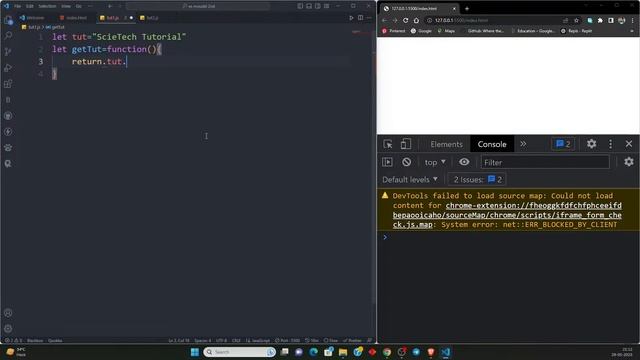The image size is (640, 360).
Task: Open the Manage gear in VS Code
Action: click(x=8, y=329)
